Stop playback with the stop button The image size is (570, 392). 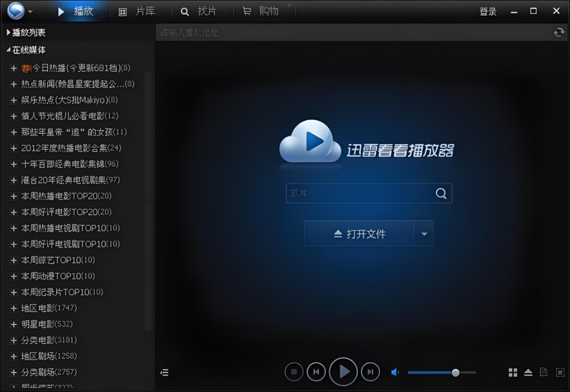coord(294,372)
